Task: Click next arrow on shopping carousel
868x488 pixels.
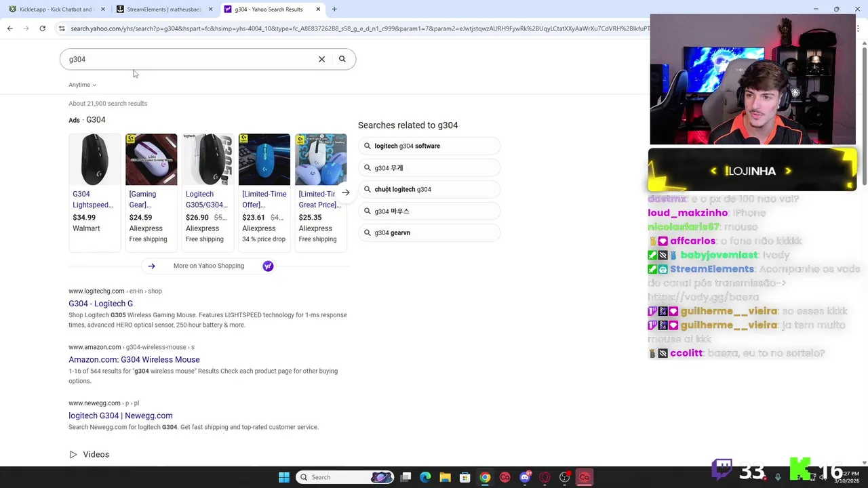Action: (346, 193)
